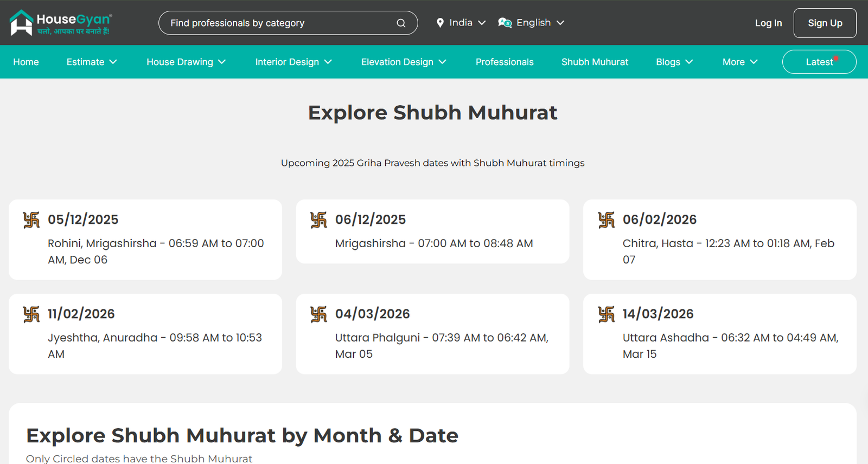
Task: Open the House Drawing dropdown
Action: 186,62
